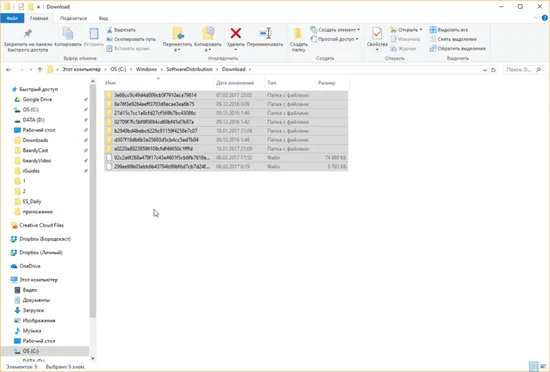Viewport: 550px width, 372px height.
Task: Click the Windows breadcrumb segment
Action: click(146, 69)
